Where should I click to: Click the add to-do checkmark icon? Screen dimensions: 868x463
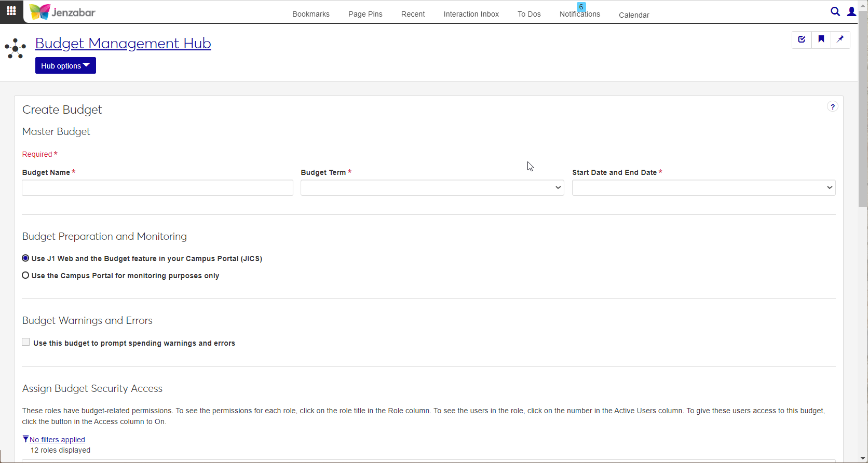(x=802, y=39)
